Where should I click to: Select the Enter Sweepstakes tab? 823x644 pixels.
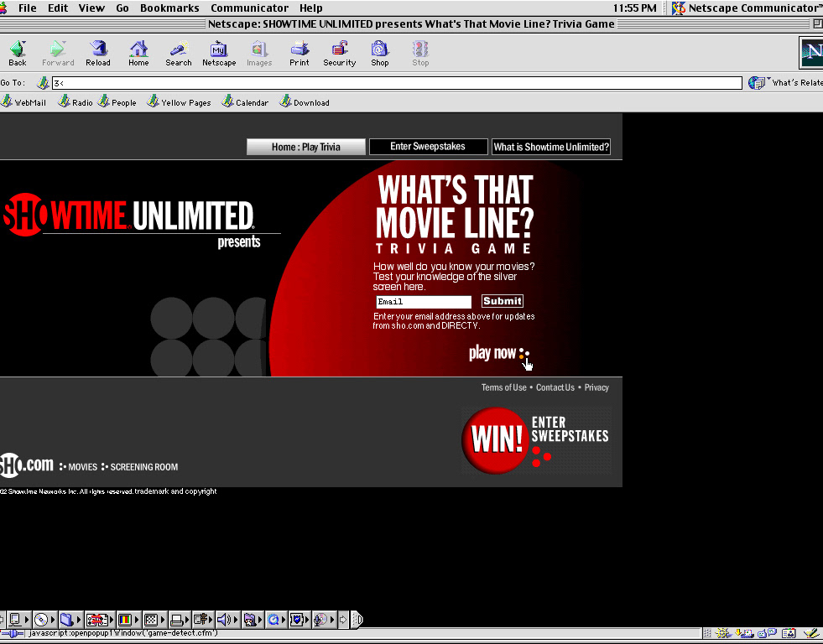[428, 146]
